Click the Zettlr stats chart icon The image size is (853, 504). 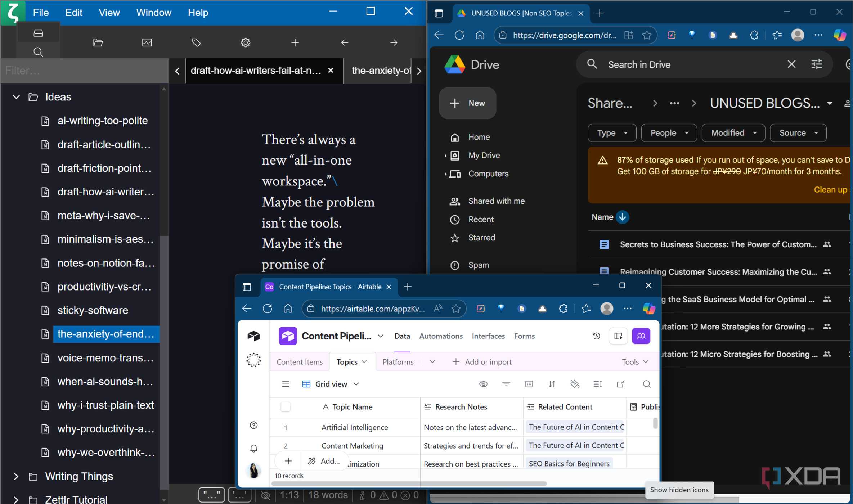point(147,42)
